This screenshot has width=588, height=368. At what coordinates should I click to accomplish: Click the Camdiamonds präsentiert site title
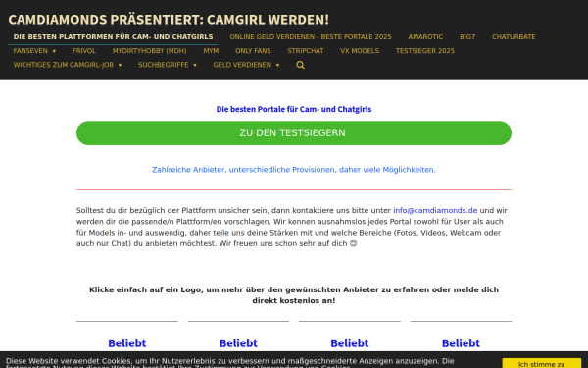[x=169, y=20]
